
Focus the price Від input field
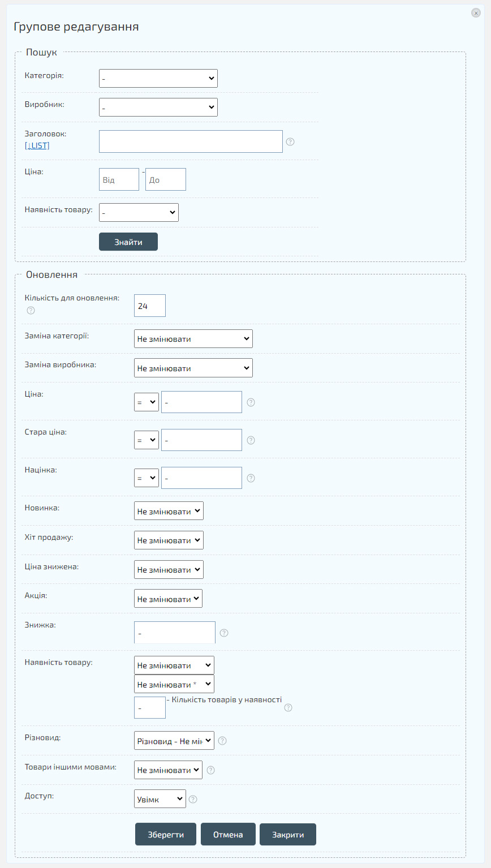click(119, 180)
